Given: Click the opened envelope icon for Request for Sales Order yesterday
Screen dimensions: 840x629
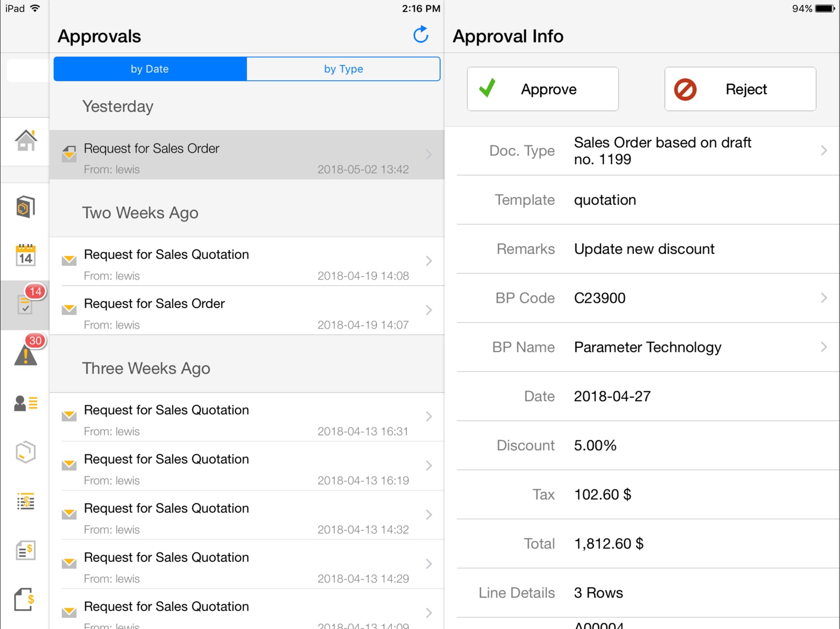Looking at the screenshot, I should (x=69, y=154).
